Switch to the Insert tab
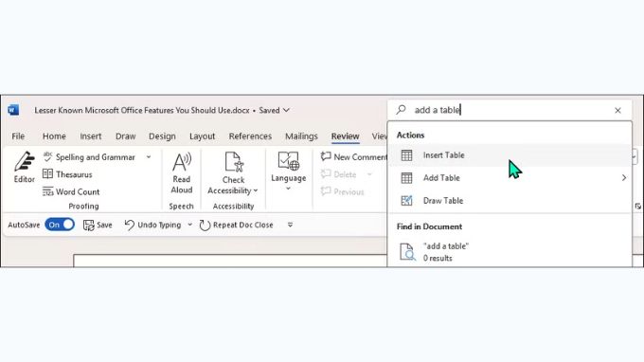 point(91,136)
